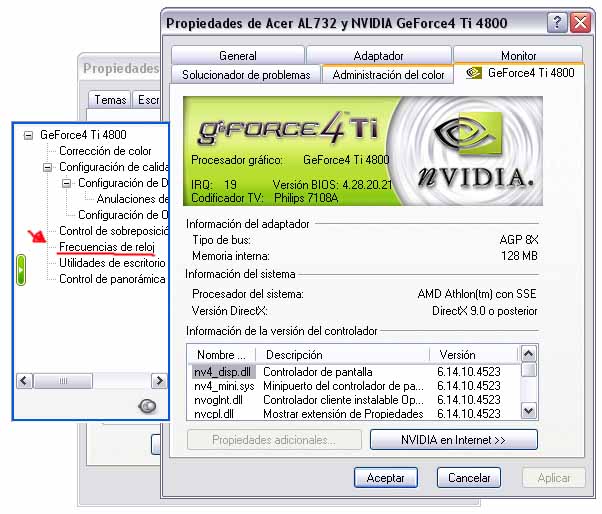Click the tree panel left scroll arrow

click(x=24, y=381)
